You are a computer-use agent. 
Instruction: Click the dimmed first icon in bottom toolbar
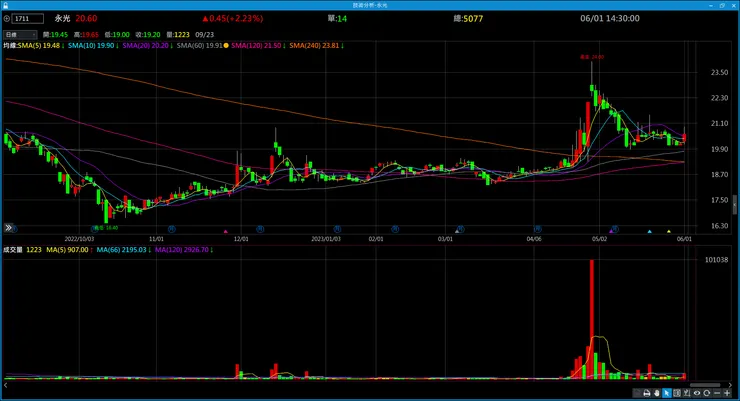[637, 393]
